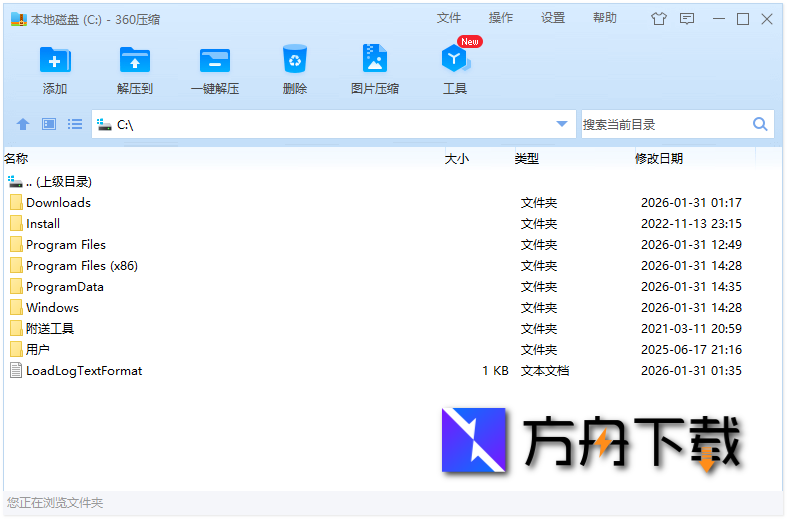787x519 pixels.
Task: Open the 操作 (Operations) menu
Action: (x=501, y=18)
